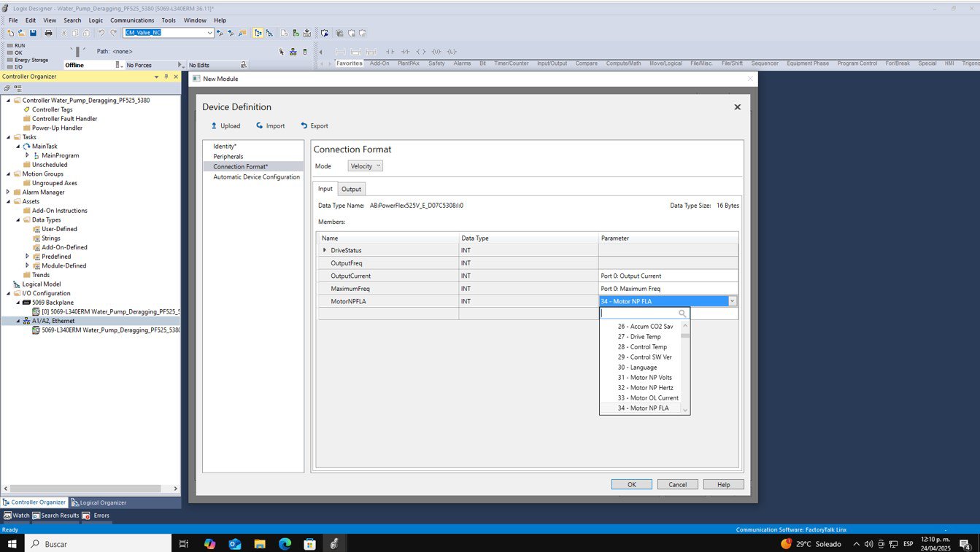Open the Tools menu
This screenshot has height=552, width=980.
pos(168,20)
